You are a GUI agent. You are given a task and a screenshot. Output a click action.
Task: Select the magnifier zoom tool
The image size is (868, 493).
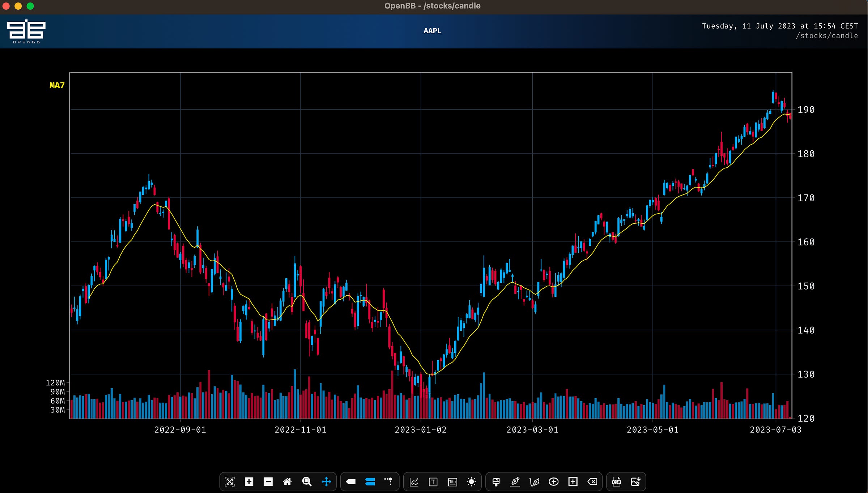pos(307,481)
